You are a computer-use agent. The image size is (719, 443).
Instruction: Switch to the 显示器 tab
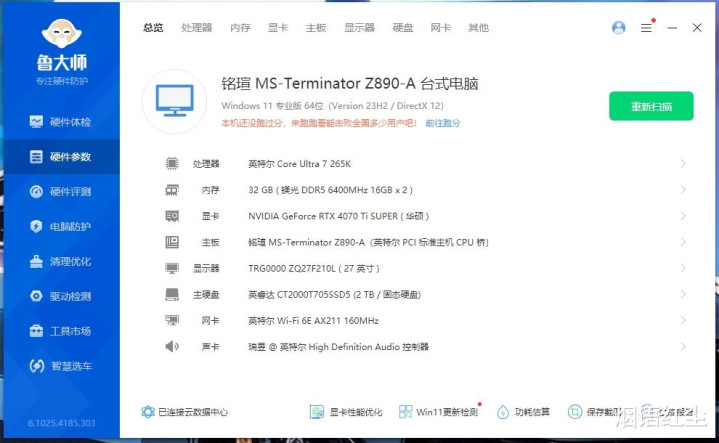coord(360,28)
